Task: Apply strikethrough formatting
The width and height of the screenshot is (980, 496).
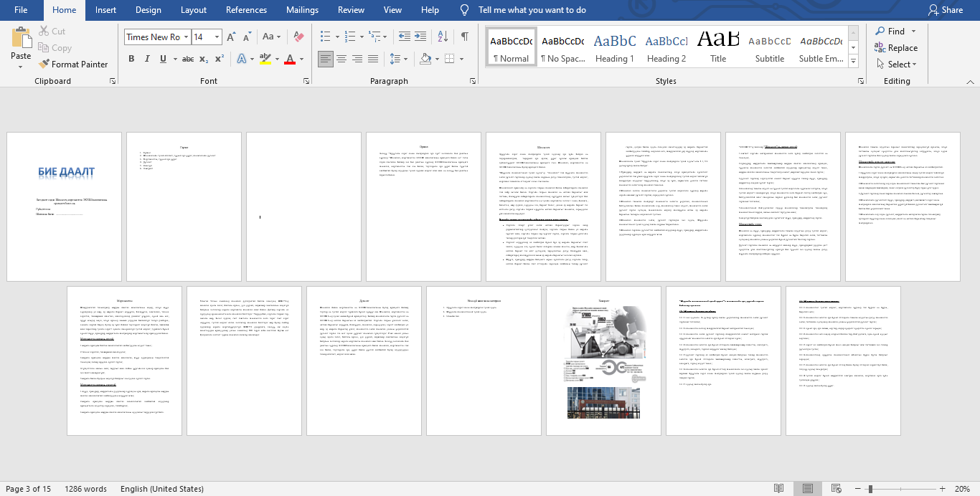Action: [187, 59]
